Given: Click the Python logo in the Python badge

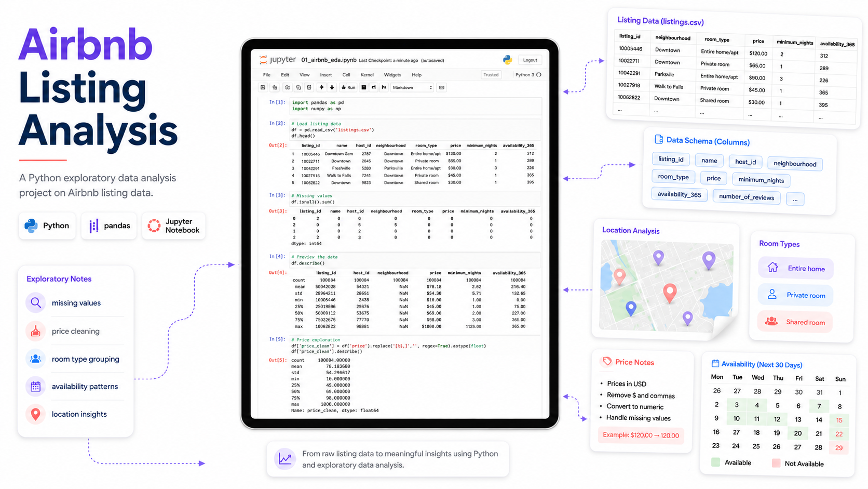Looking at the screenshot, I should point(31,226).
